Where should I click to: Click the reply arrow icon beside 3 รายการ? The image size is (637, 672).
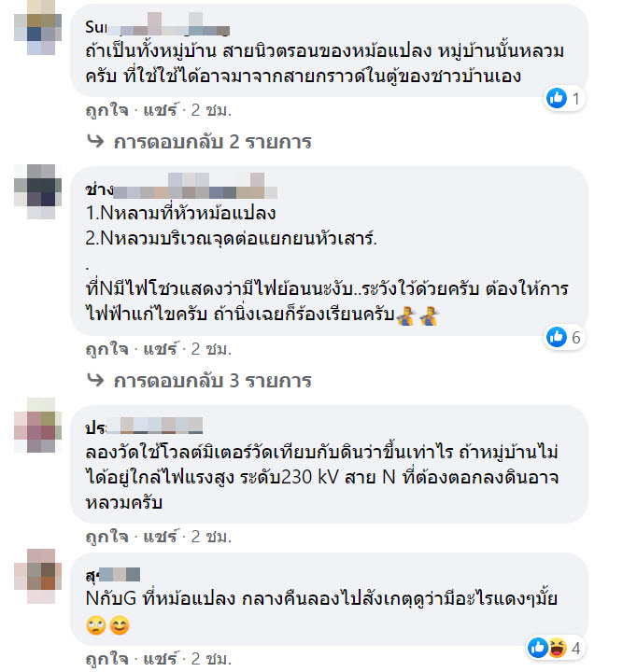(95, 380)
